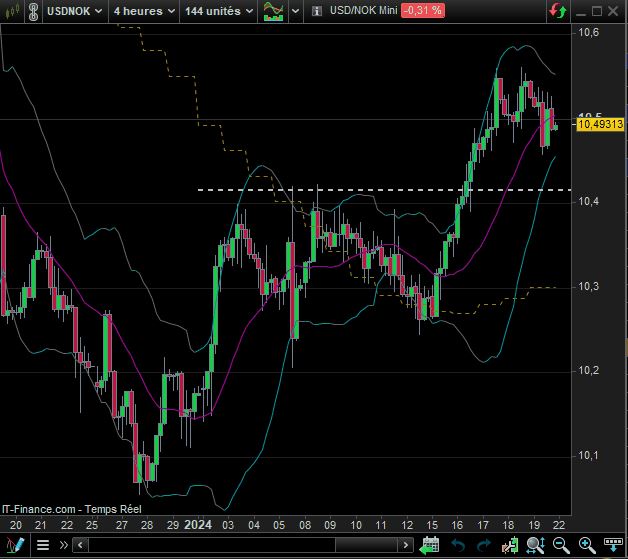
Task: Click the horizontal scrollbar thumb
Action: (366, 545)
